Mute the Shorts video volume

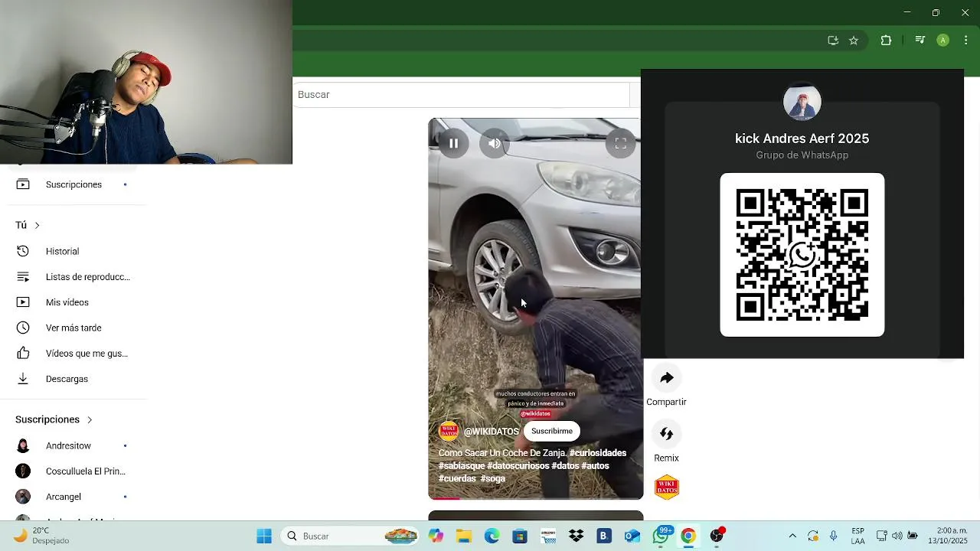pyautogui.click(x=495, y=143)
